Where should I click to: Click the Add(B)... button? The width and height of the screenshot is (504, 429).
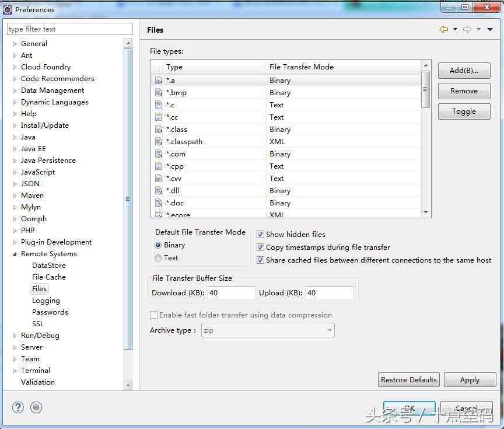pyautogui.click(x=464, y=71)
